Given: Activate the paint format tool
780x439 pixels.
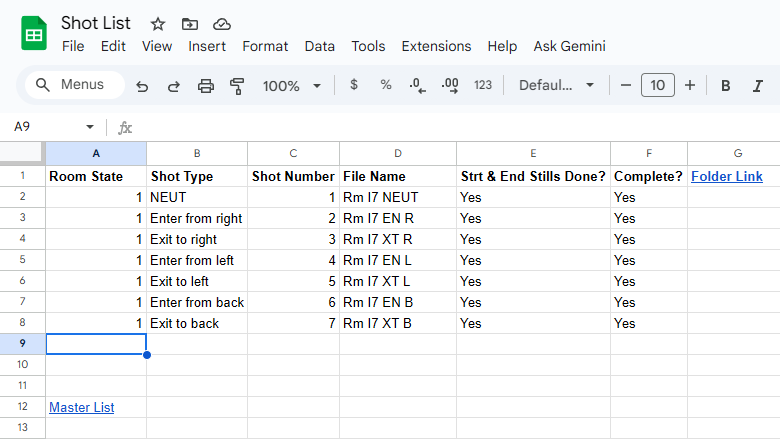Looking at the screenshot, I should [237, 86].
